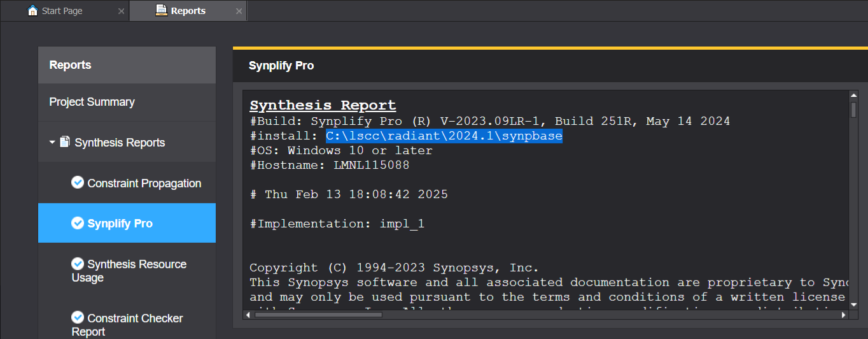The width and height of the screenshot is (868, 339).
Task: Click the Constraint Checker Report checkmark icon
Action: [x=78, y=318]
